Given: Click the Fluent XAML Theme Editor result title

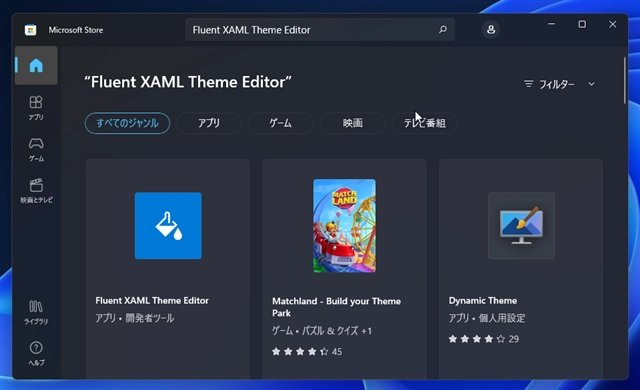Looking at the screenshot, I should click(x=152, y=301).
